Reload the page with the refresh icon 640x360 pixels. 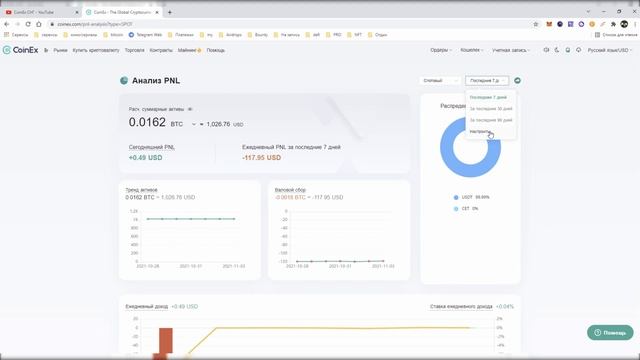click(28, 24)
